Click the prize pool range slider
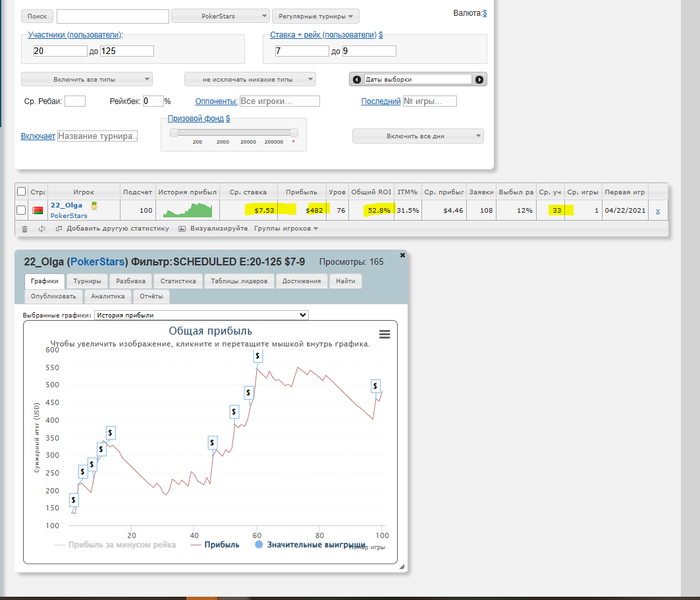This screenshot has width=700, height=600. click(x=234, y=132)
